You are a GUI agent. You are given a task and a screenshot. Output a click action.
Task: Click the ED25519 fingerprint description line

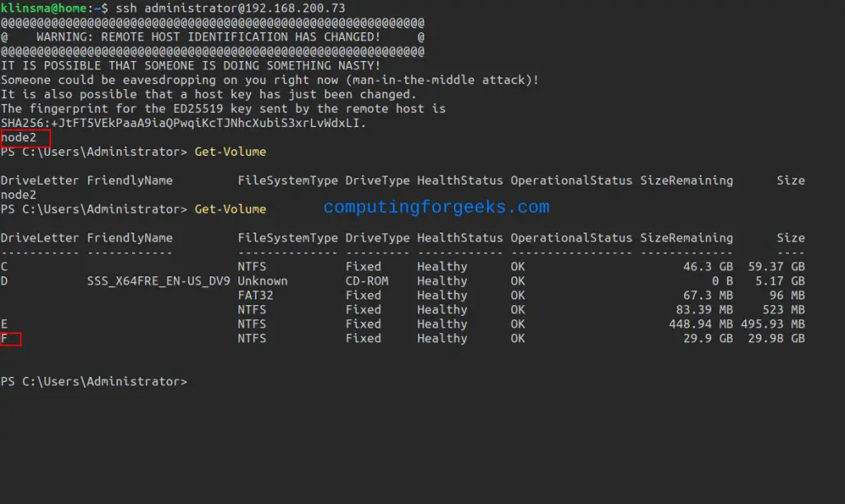(223, 109)
